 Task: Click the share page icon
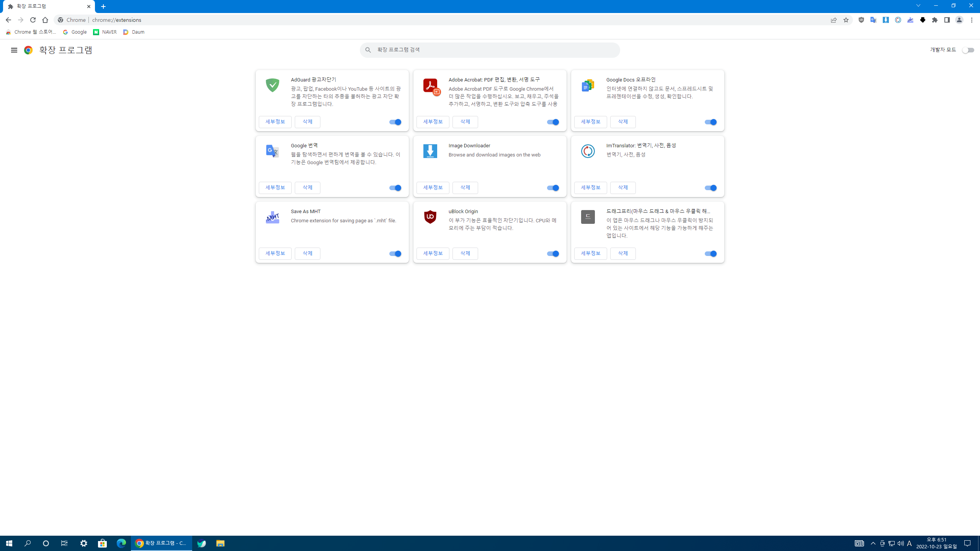click(834, 20)
